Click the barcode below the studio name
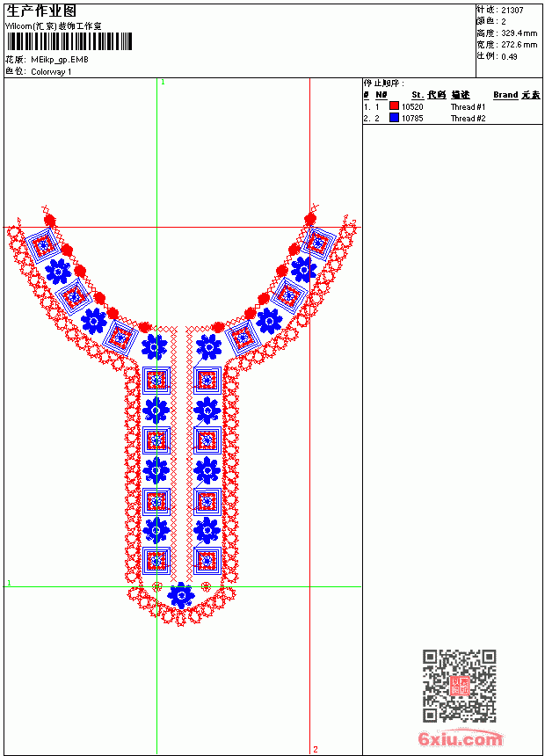The height and width of the screenshot is (756, 545). pyautogui.click(x=69, y=41)
